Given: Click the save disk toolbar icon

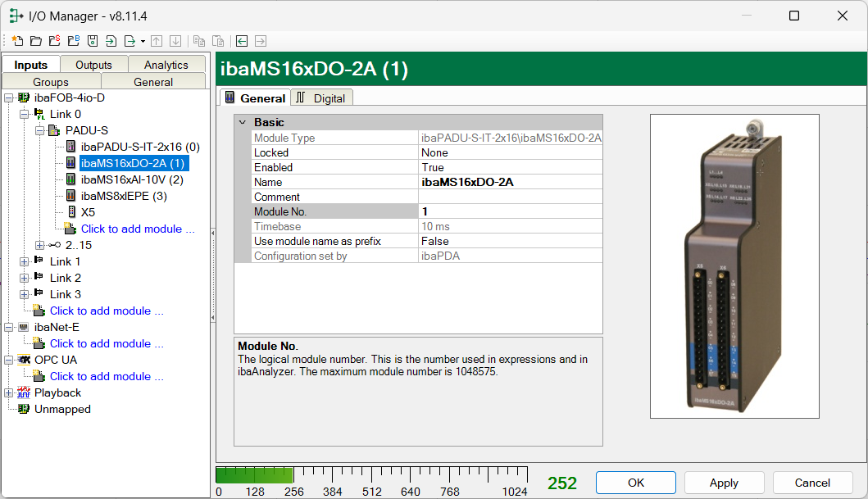Looking at the screenshot, I should 93,41.
